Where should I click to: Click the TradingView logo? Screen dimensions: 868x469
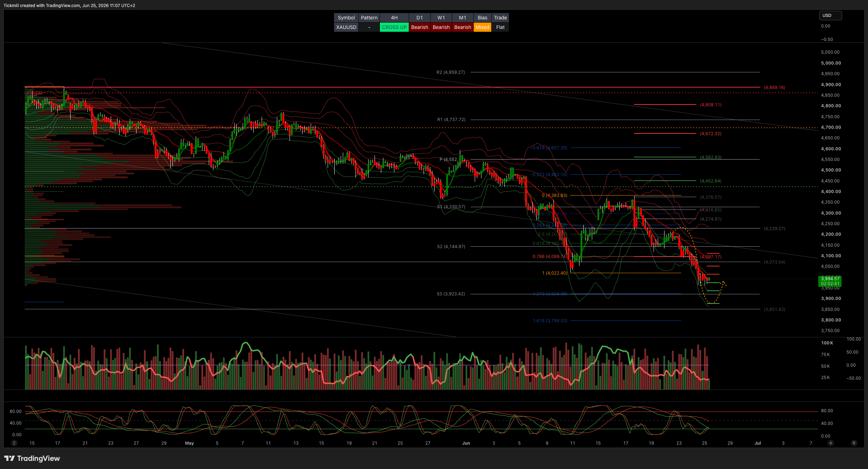[x=32, y=458]
